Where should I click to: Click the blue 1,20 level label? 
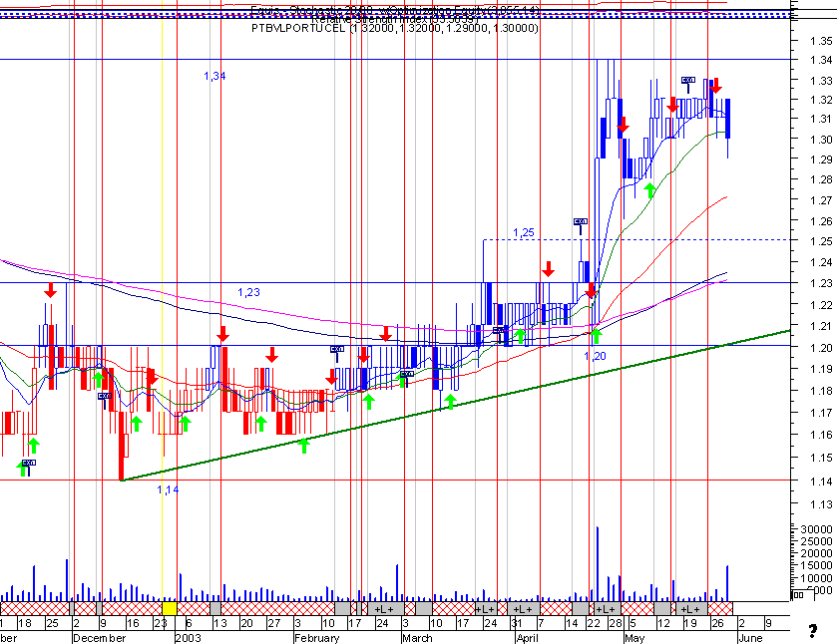(596, 356)
